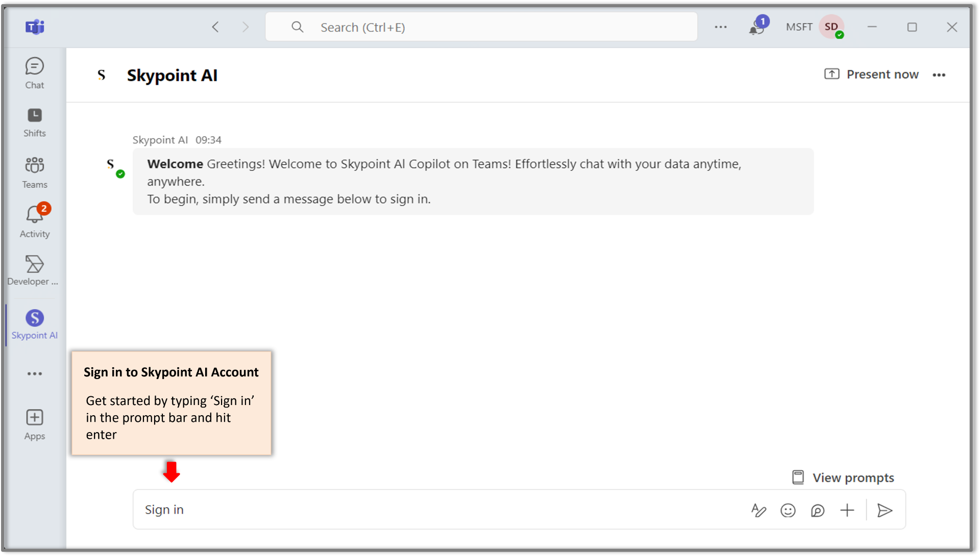Image resolution: width=980 pixels, height=556 pixels.
Task: Click the Skypoint AI page title
Action: point(172,75)
